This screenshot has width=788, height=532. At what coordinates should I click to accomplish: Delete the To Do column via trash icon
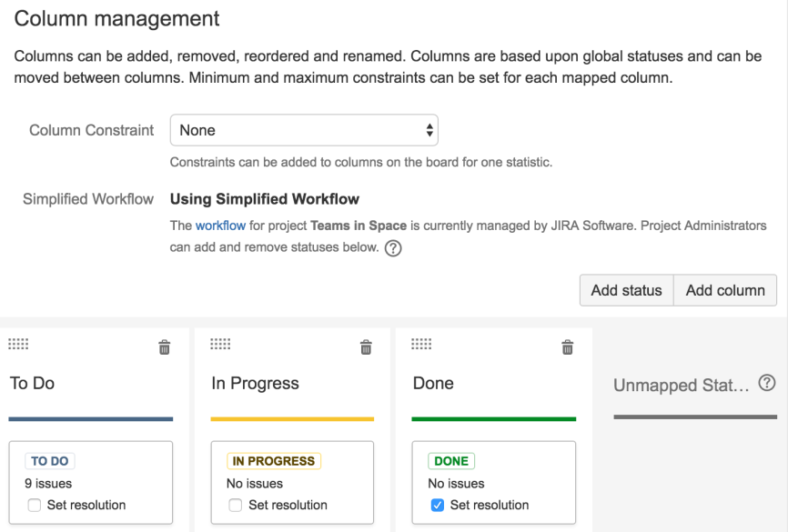165,346
